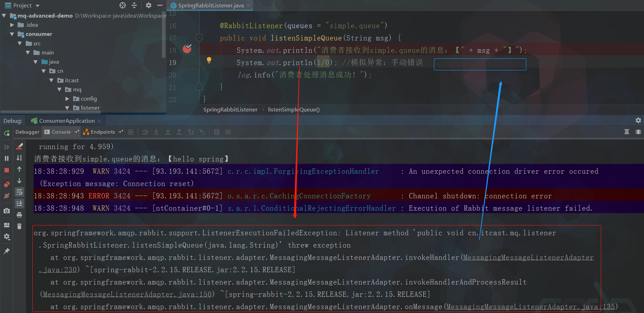Select the SpringRabbitListener.java editor tab

tap(211, 5)
